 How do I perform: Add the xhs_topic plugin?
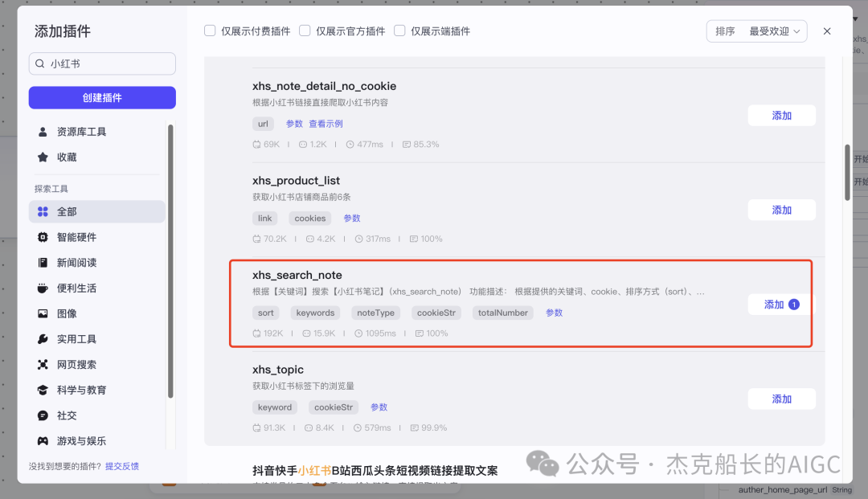[x=782, y=399]
